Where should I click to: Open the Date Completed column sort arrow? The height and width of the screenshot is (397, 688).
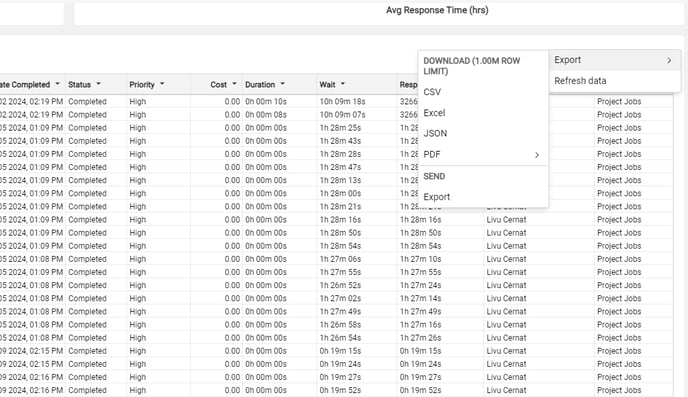point(57,84)
